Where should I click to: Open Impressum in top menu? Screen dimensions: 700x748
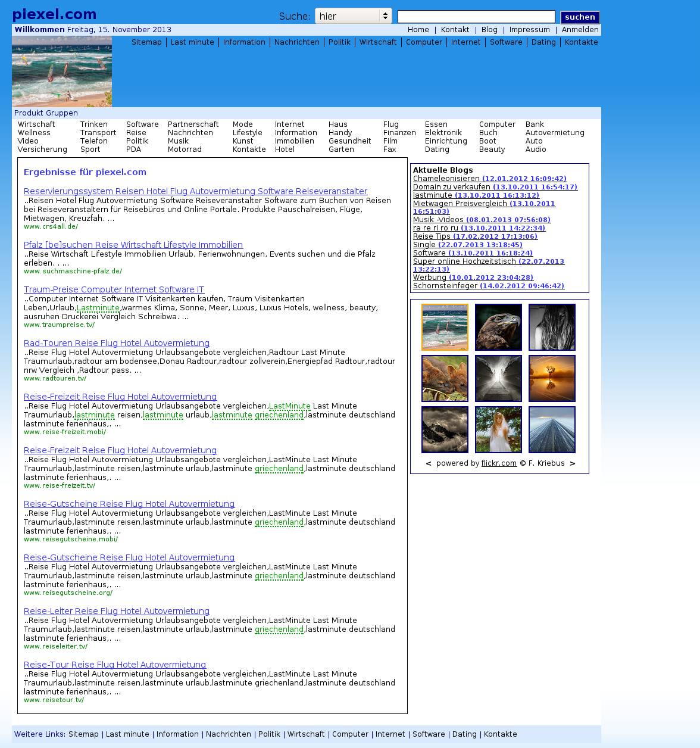pyautogui.click(x=529, y=30)
